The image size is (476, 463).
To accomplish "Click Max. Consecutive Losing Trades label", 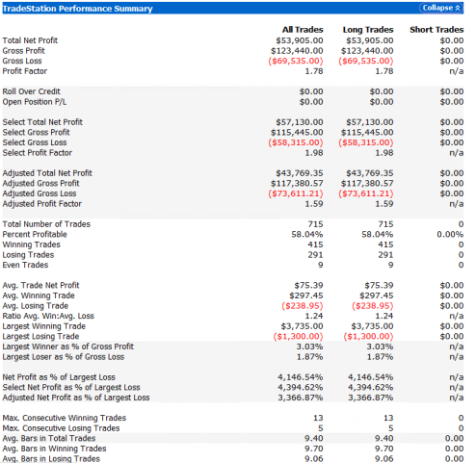I will coord(61,428).
